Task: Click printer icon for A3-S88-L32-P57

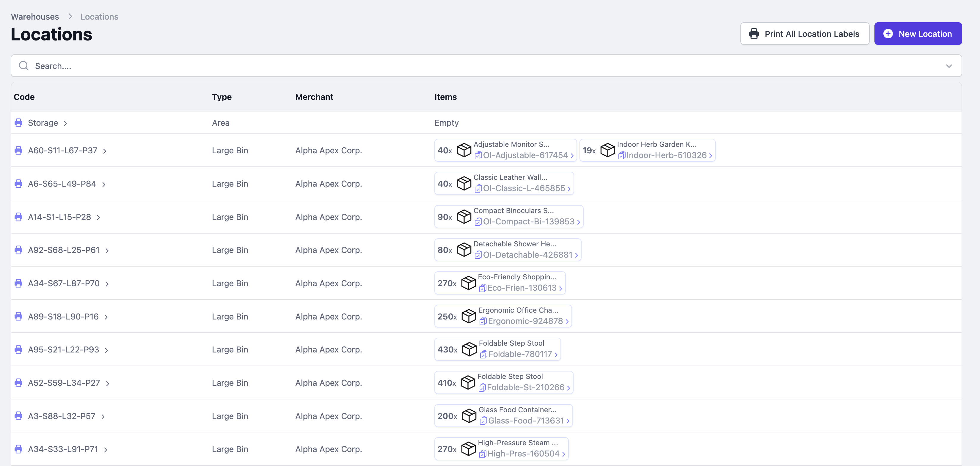Action: click(18, 416)
